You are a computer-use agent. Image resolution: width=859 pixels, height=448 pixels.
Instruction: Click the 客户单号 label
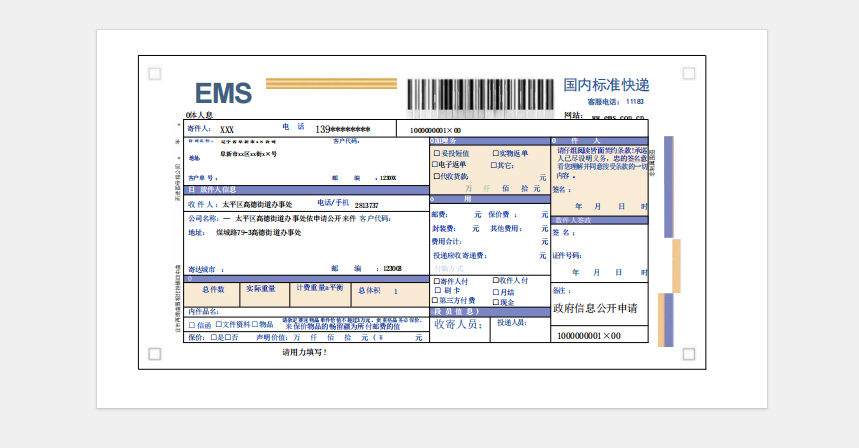(203, 178)
